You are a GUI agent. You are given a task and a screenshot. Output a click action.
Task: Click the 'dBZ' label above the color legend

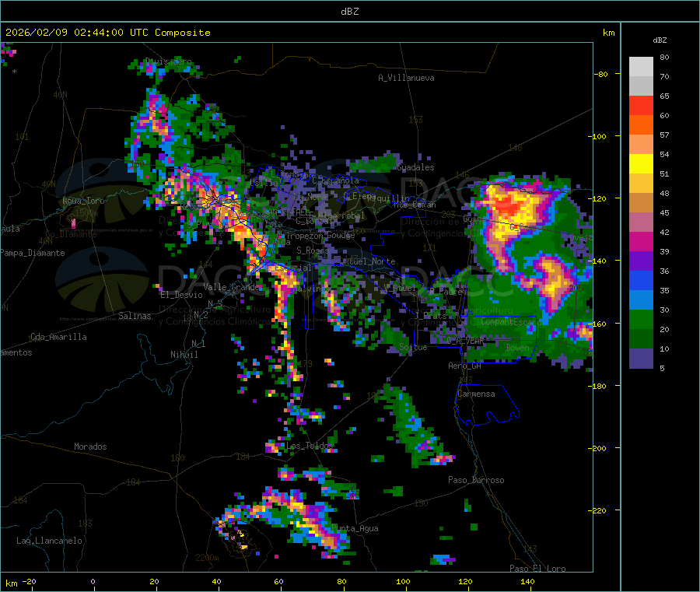660,40
